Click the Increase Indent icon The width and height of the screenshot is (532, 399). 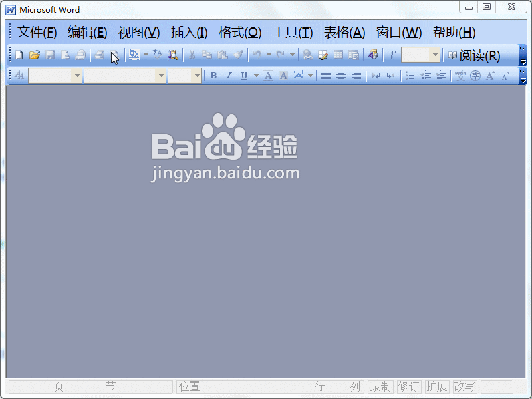(x=441, y=75)
